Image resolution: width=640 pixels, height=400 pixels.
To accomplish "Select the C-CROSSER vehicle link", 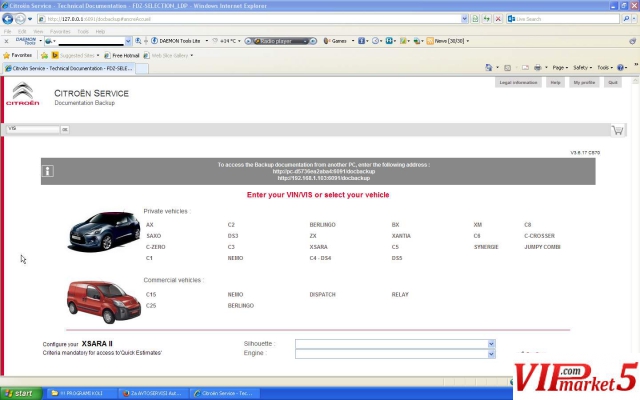I will (x=539, y=236).
